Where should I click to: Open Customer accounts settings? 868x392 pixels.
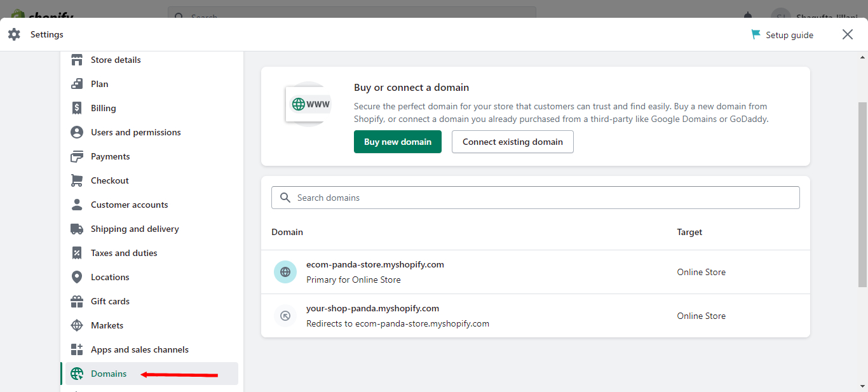click(x=129, y=204)
